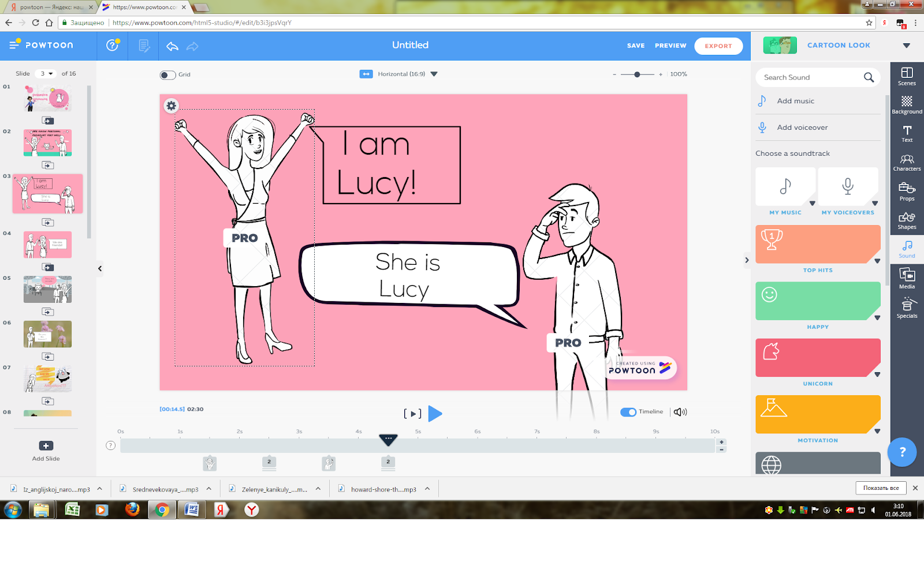Add a second to timeline with plus
Viewport: 924px width, 562px height.
(721, 442)
